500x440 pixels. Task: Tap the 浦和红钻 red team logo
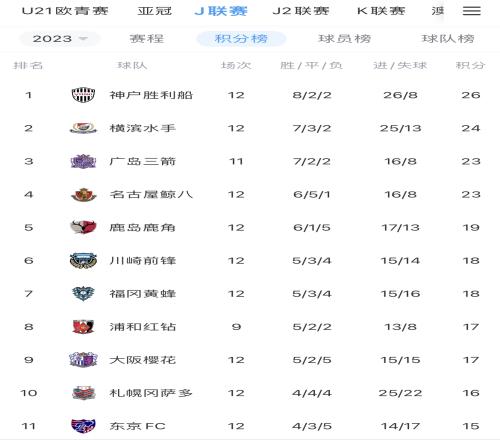83,327
